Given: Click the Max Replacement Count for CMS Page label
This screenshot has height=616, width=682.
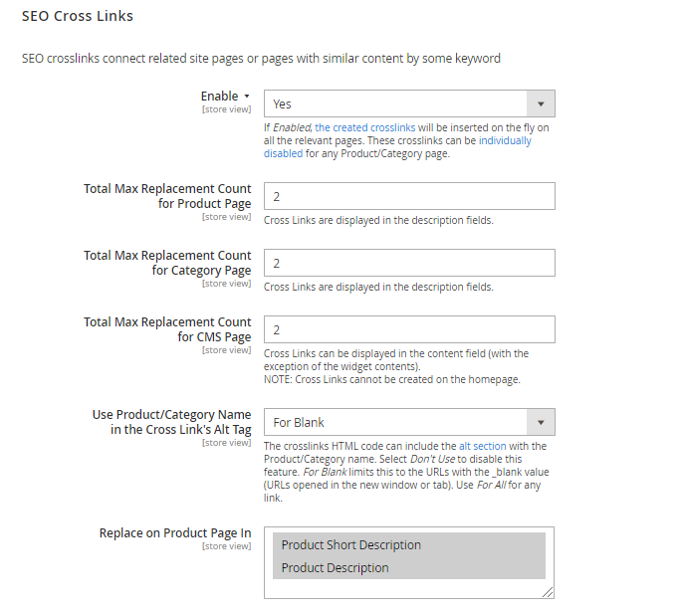Looking at the screenshot, I should coord(167,329).
